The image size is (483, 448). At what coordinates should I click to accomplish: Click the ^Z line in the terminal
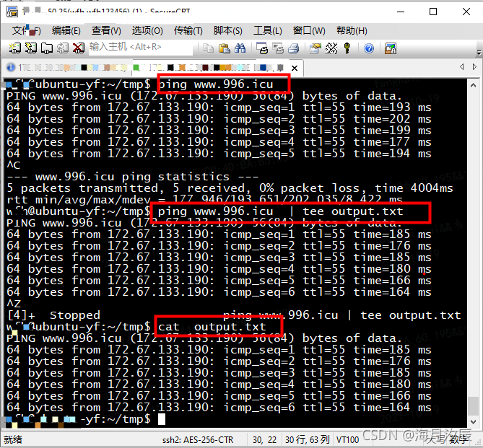coord(14,304)
